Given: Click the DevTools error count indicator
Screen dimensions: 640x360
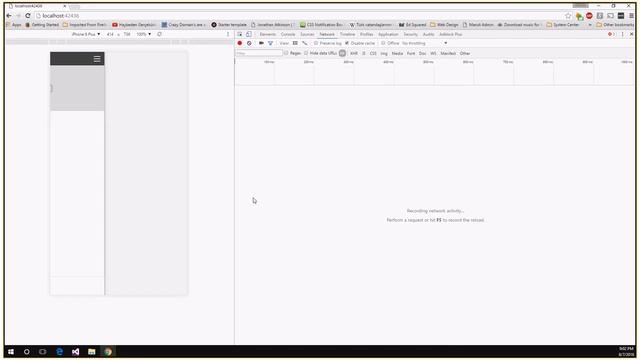Looking at the screenshot, I should click(611, 34).
